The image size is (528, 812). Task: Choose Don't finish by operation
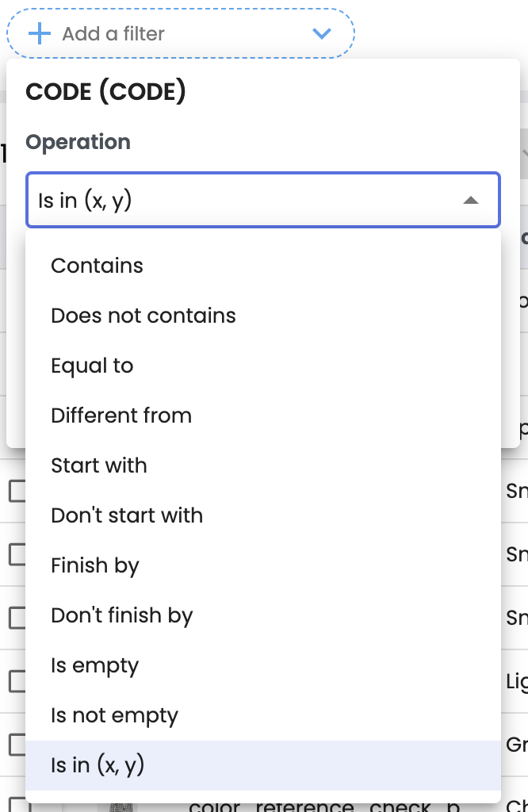click(122, 615)
